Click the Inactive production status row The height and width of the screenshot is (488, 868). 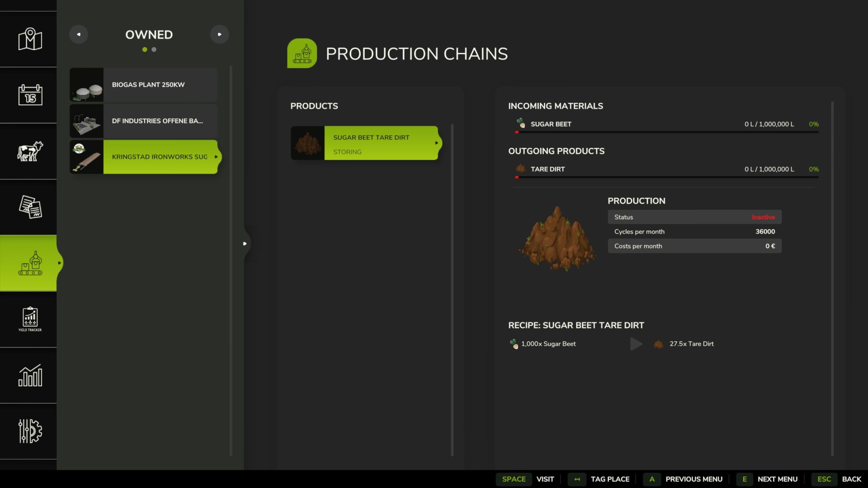click(694, 217)
